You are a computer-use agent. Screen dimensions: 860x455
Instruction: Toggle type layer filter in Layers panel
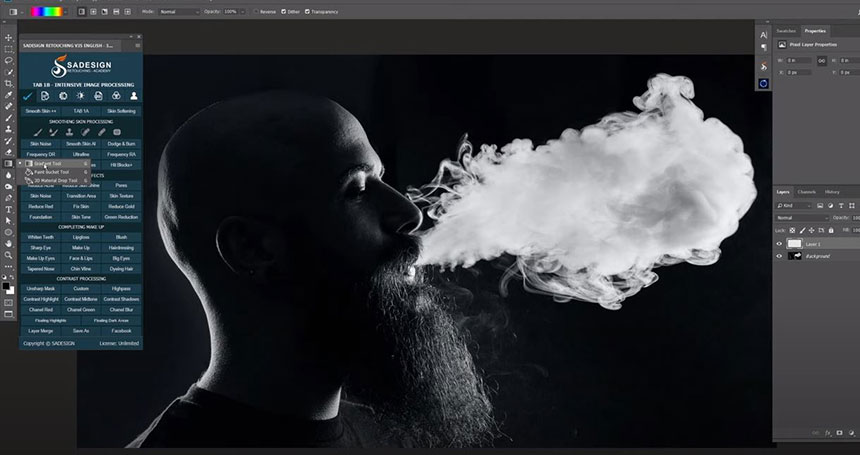(841, 206)
